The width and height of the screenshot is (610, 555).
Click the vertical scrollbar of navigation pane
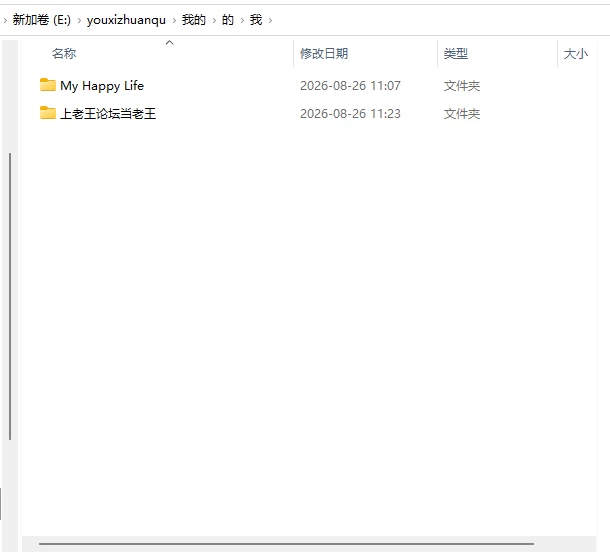10,296
